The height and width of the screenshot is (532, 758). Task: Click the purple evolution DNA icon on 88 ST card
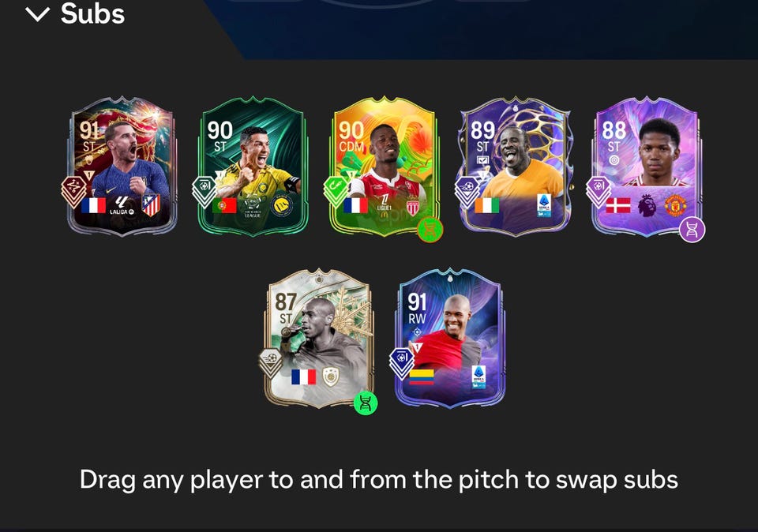pyautogui.click(x=692, y=230)
